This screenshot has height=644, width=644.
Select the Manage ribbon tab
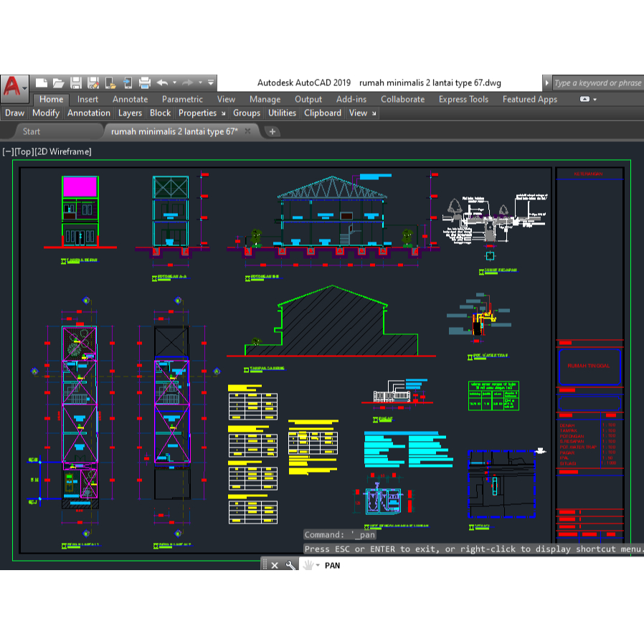pyautogui.click(x=265, y=100)
